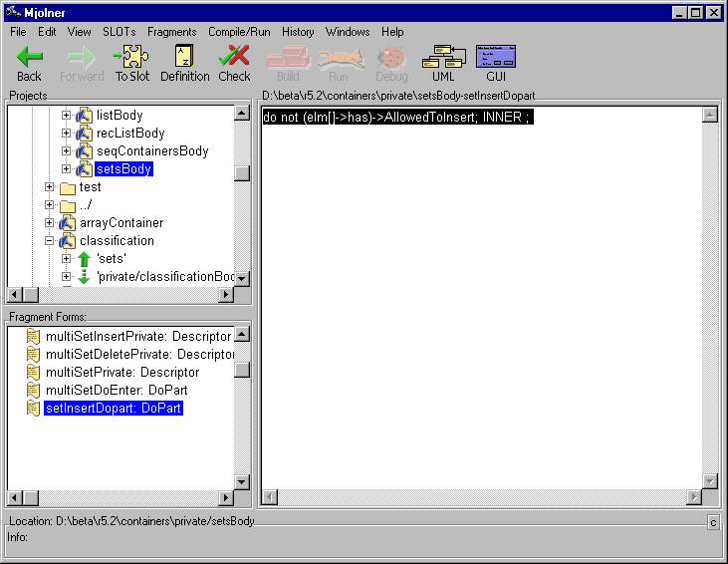Viewport: 728px width, 564px height.
Task: Open the UML diagram tool
Action: [x=443, y=57]
